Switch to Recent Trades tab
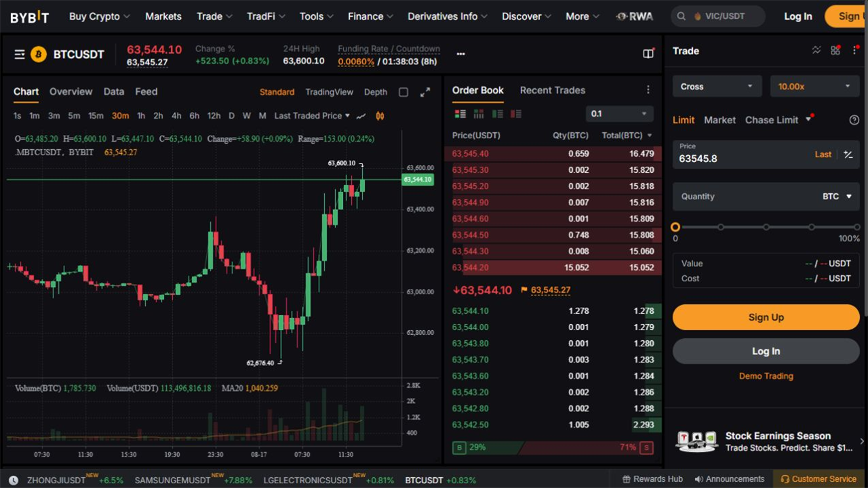This screenshot has height=488, width=868. (x=553, y=90)
